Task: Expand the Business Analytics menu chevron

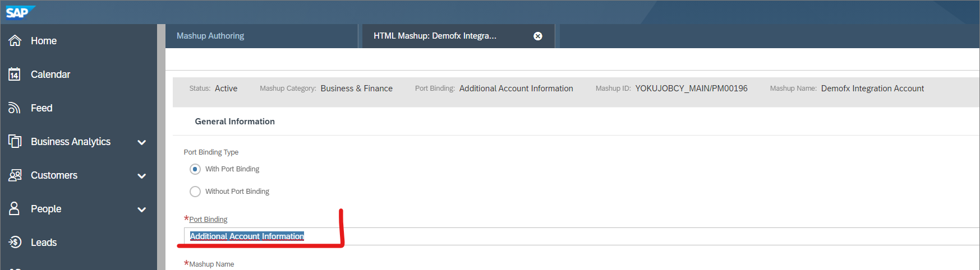Action: 142,142
